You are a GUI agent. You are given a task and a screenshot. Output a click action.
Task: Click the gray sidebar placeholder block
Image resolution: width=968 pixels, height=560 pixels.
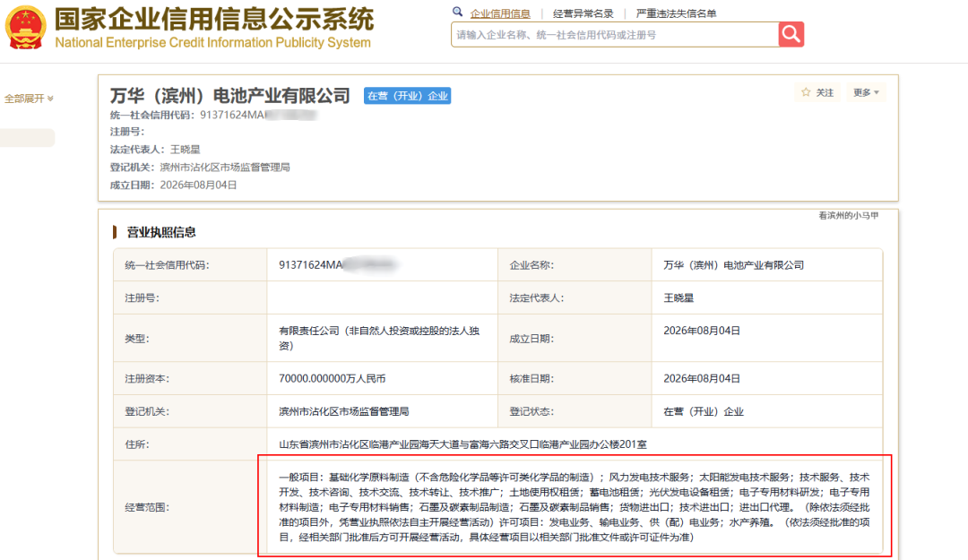pos(27,138)
